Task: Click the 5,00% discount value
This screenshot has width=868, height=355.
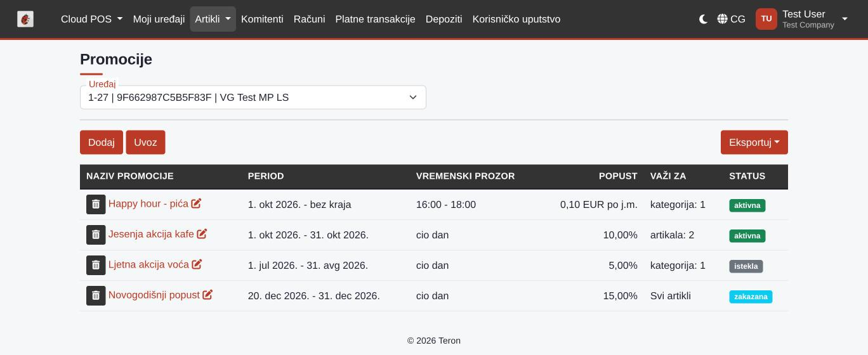Action: (x=623, y=266)
